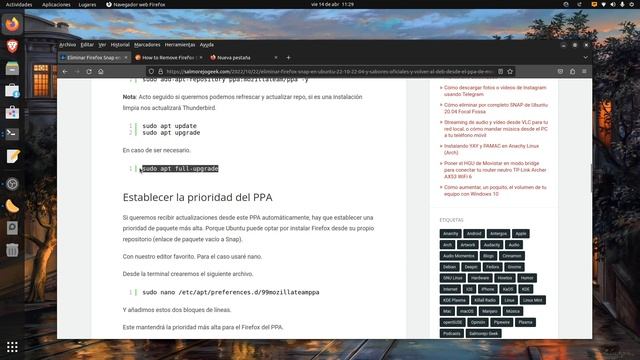Open the extensions toolbar icon
Viewport: 640px width, 360px height.
point(573,71)
